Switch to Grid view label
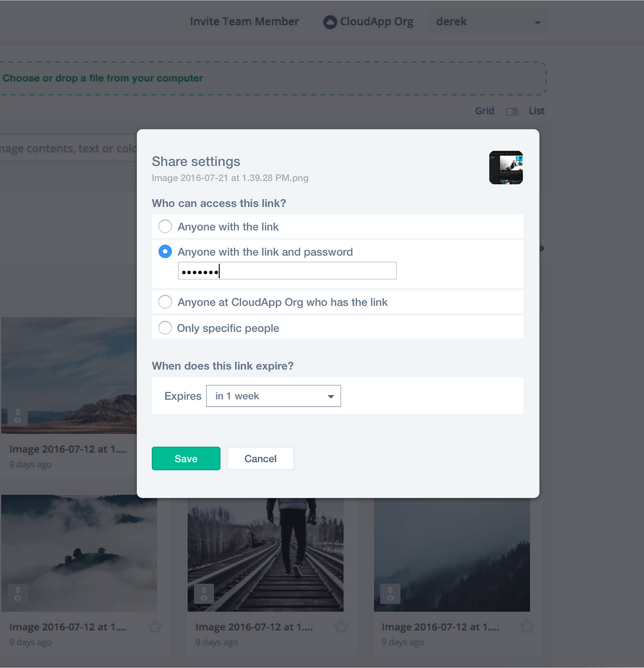 [x=485, y=111]
